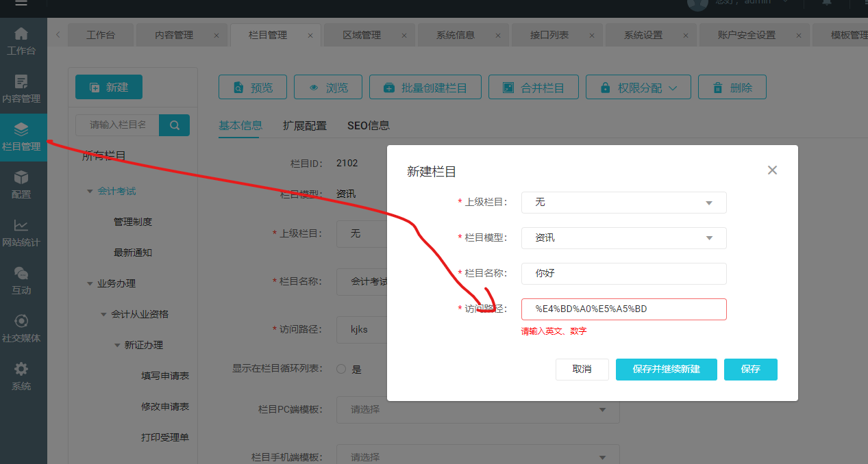
Task: Switch to the 接口列表 tab
Action: 549,35
